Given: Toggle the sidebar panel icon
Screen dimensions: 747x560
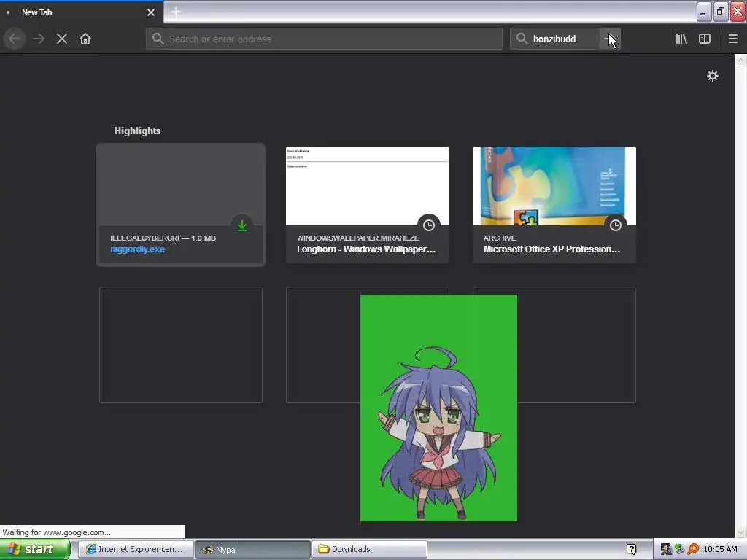Looking at the screenshot, I should 705,39.
